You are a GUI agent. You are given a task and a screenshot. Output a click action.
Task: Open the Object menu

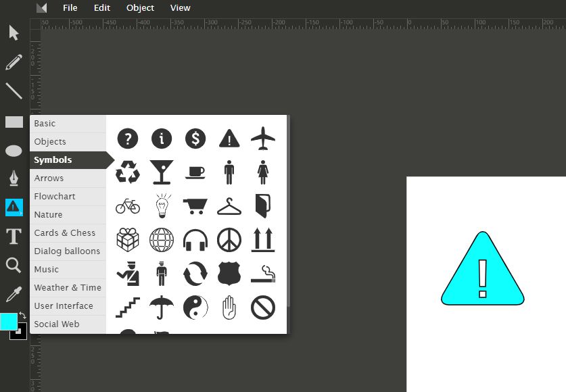[x=140, y=8]
